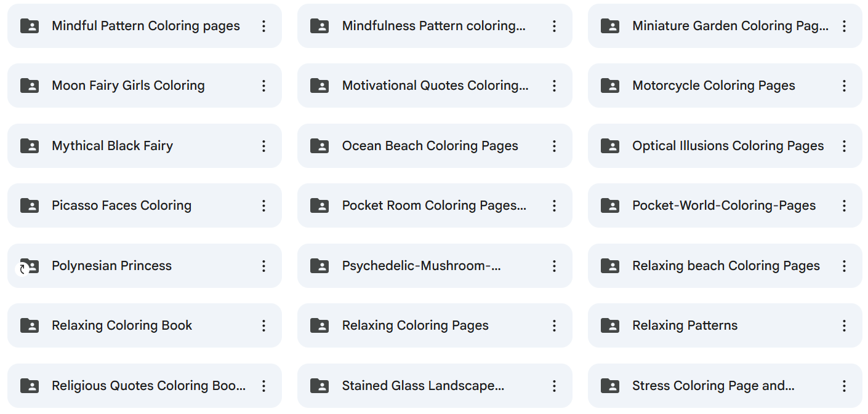This screenshot has width=868, height=414.
Task: Click folder icon beside Motorcycle Coloring Pages
Action: click(610, 86)
